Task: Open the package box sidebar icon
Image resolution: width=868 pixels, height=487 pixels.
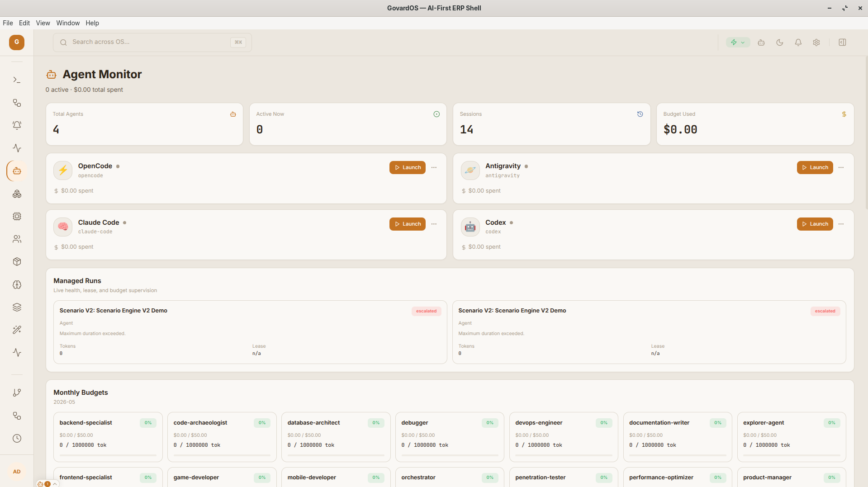Action: pyautogui.click(x=17, y=261)
